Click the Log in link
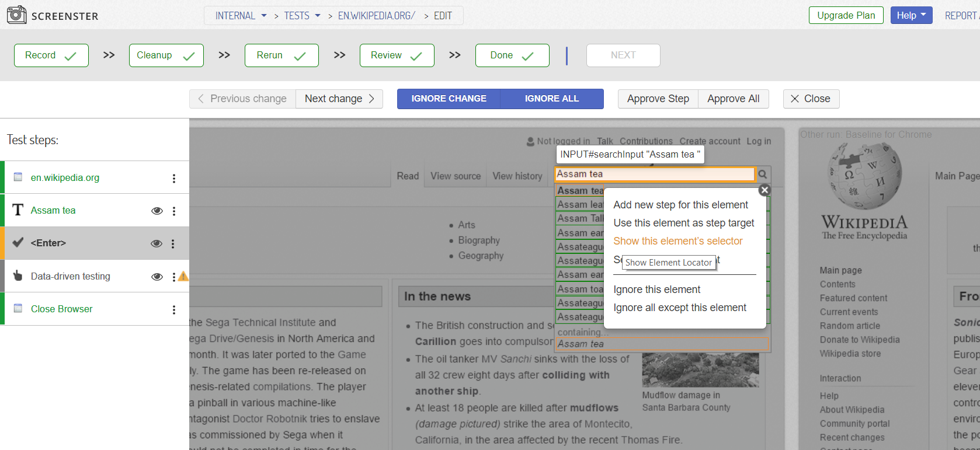This screenshot has width=980, height=450. pyautogui.click(x=759, y=141)
